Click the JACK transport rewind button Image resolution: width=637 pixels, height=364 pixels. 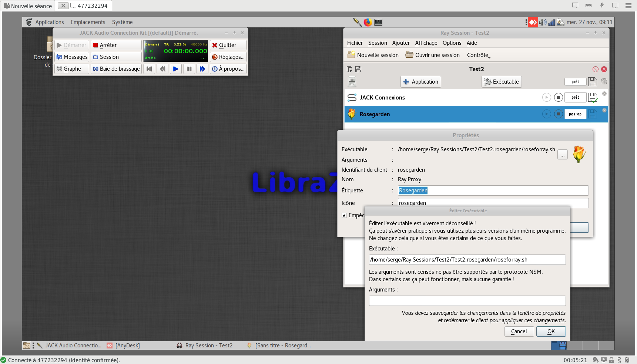(x=162, y=69)
